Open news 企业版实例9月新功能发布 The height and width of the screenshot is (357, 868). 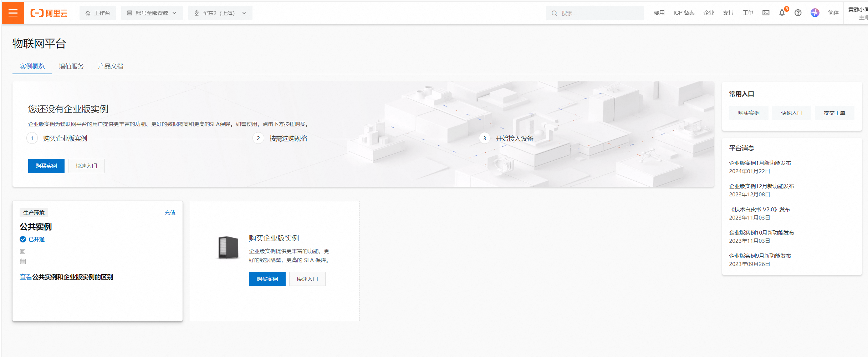pos(760,256)
